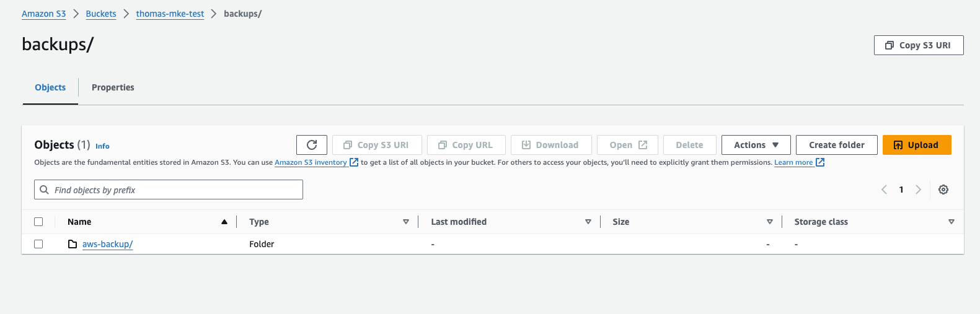Click the backups/ page heading
This screenshot has width=980, height=314.
pyautogui.click(x=58, y=45)
